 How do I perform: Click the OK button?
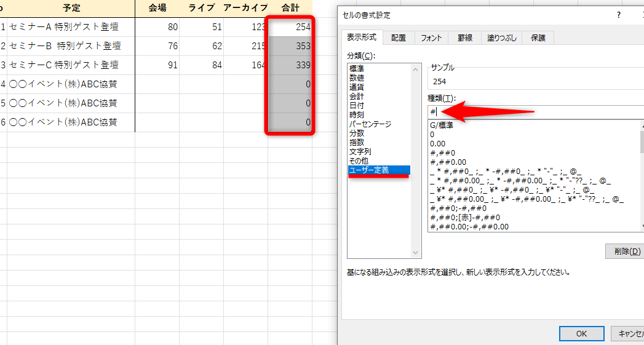pos(582,333)
